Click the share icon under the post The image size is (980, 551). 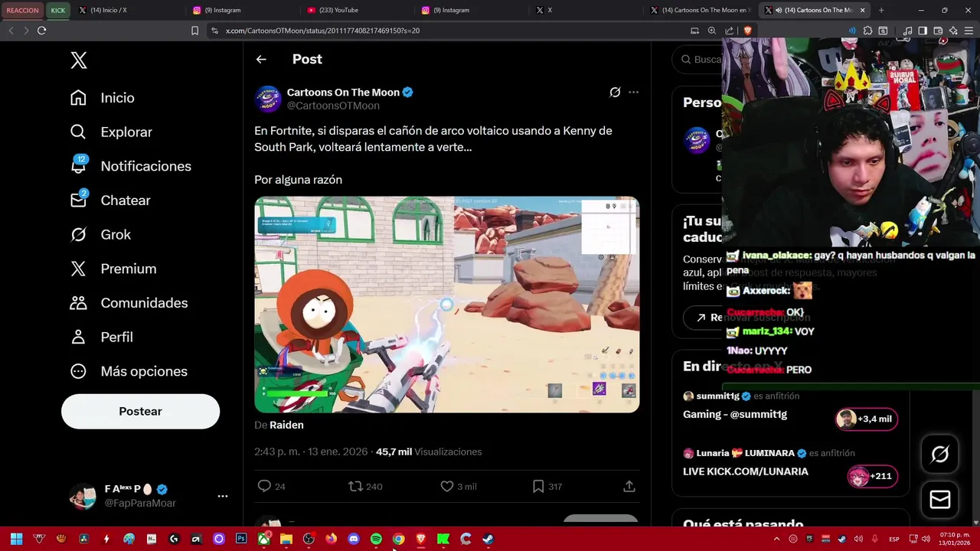(629, 486)
